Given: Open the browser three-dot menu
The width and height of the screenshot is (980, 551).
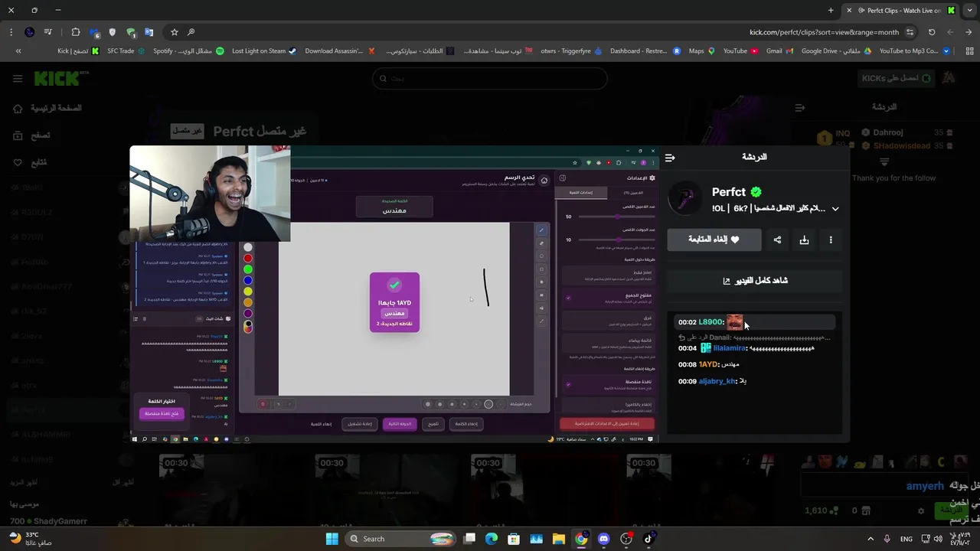Looking at the screenshot, I should coord(11,32).
